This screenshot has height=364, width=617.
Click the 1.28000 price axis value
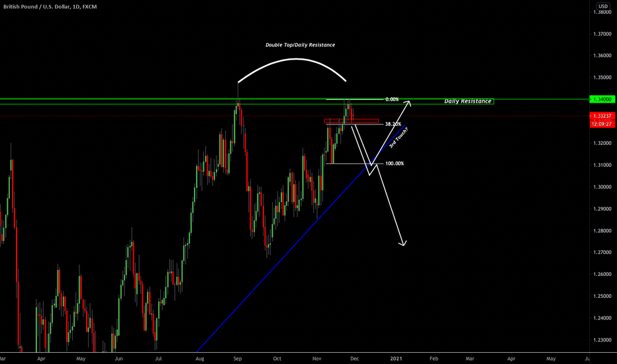click(602, 230)
